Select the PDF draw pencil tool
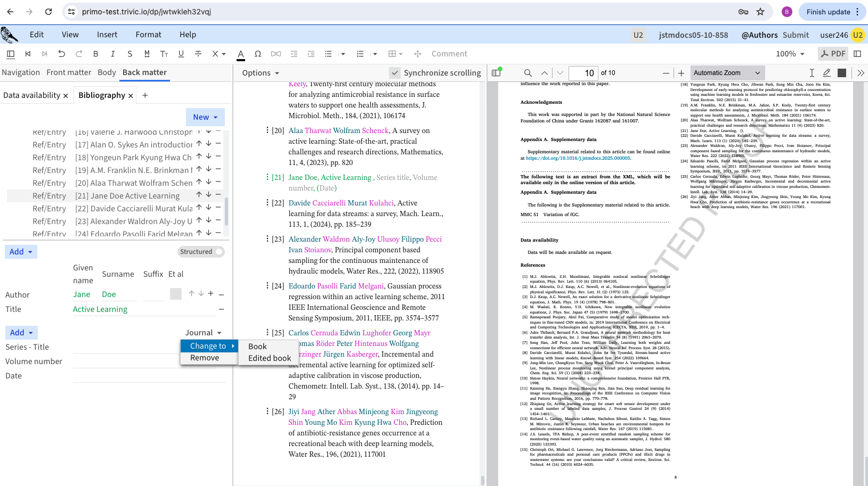868x486 pixels. (826, 73)
